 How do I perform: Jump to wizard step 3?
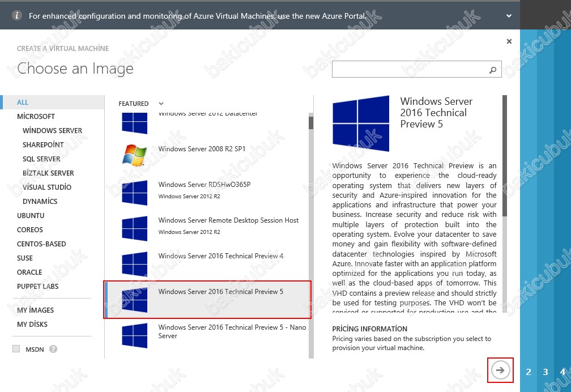(x=546, y=372)
